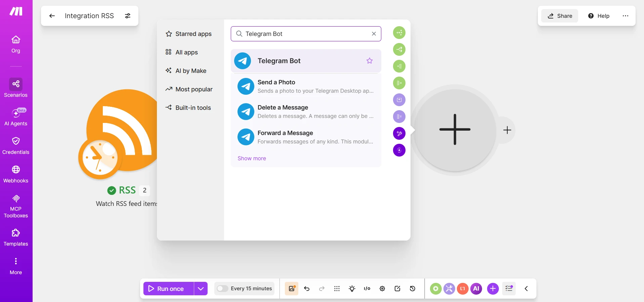Open the MCP Toolboxes section

(16, 206)
